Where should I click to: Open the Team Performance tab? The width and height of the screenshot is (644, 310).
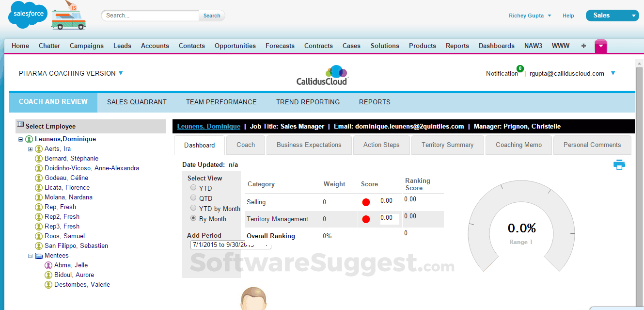coord(221,102)
